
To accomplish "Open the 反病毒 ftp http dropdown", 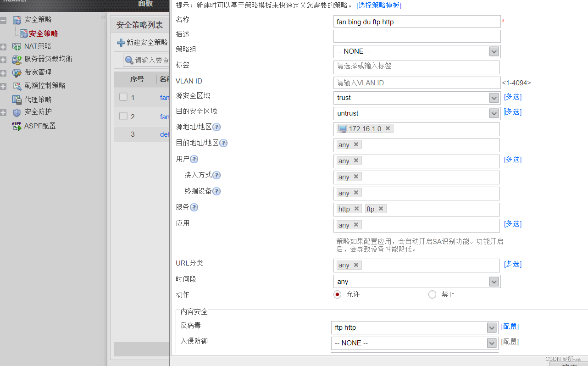I will [492, 327].
